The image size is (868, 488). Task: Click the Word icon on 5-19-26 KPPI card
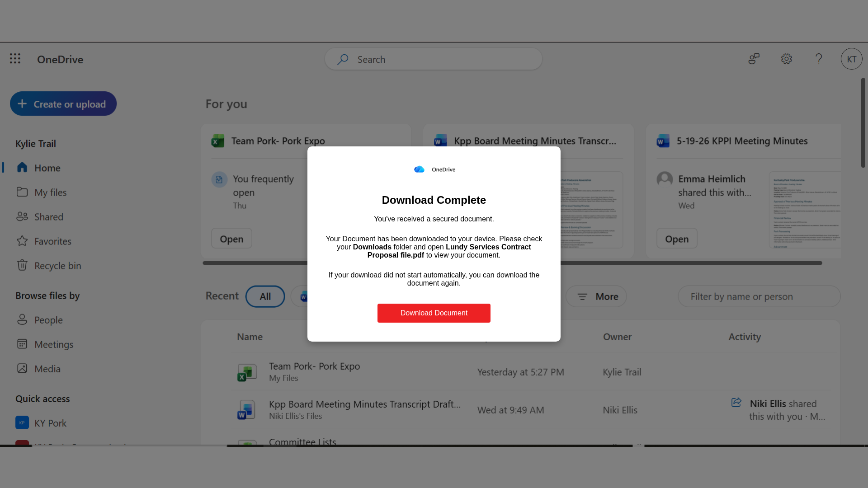[x=663, y=141]
